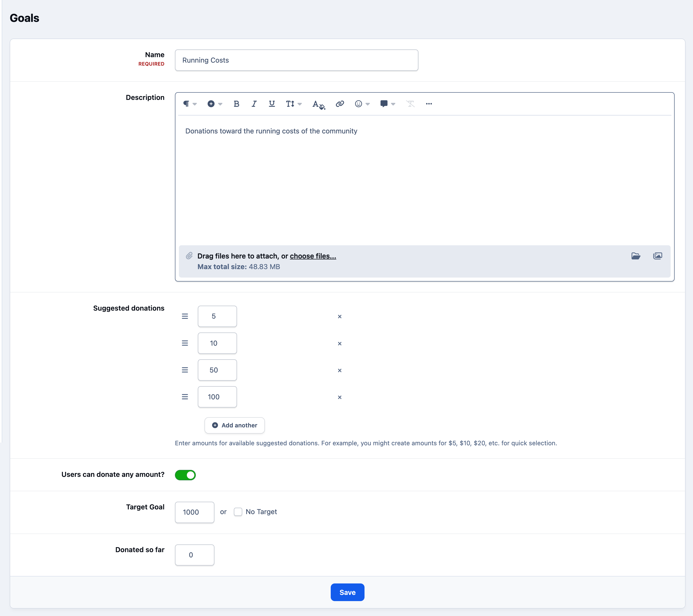
Task: Toggle off Users can donate any amount
Action: pos(185,475)
